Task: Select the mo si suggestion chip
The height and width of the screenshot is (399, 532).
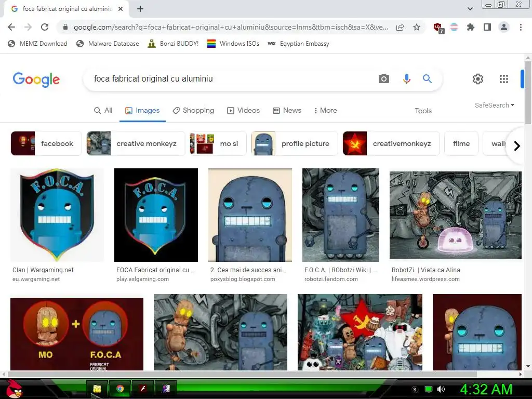Action: click(x=218, y=143)
